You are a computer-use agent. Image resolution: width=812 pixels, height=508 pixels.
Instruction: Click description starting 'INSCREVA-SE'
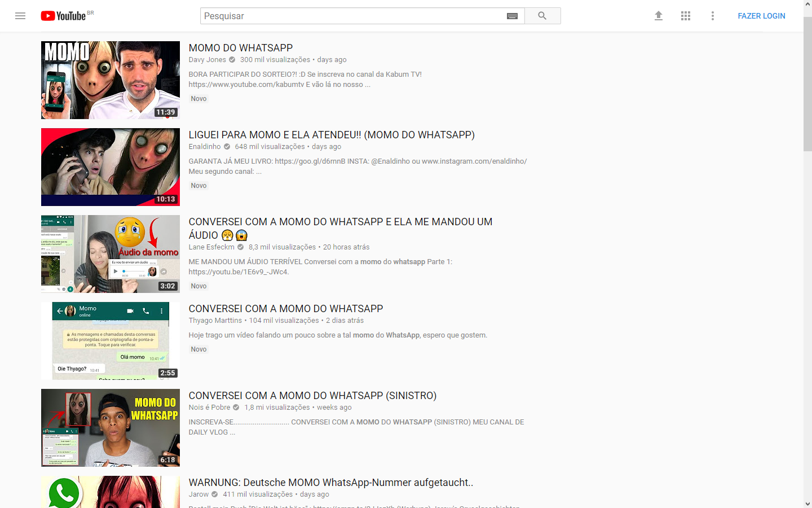[356, 427]
